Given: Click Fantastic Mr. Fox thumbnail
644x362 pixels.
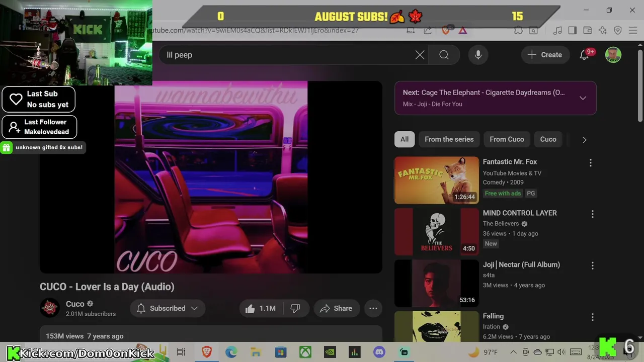Looking at the screenshot, I should point(436,180).
